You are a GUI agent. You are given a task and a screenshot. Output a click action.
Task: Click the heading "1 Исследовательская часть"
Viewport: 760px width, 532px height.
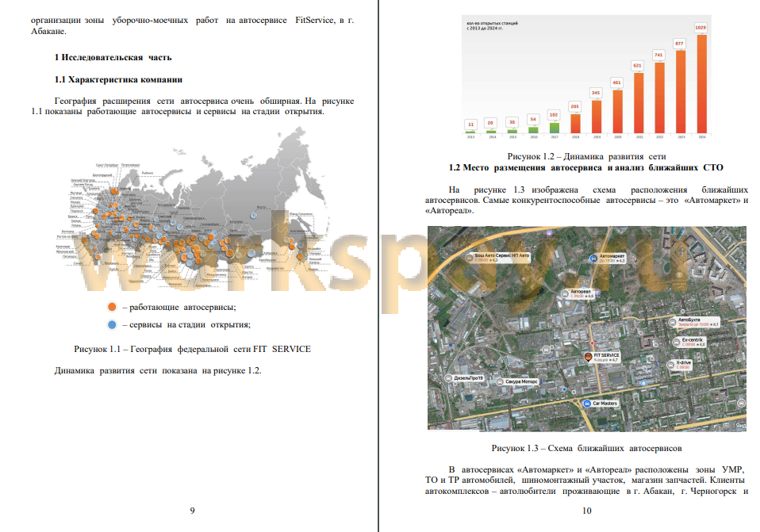(113, 57)
